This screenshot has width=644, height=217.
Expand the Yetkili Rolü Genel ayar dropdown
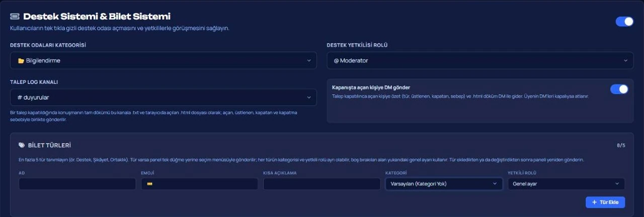(x=567, y=184)
